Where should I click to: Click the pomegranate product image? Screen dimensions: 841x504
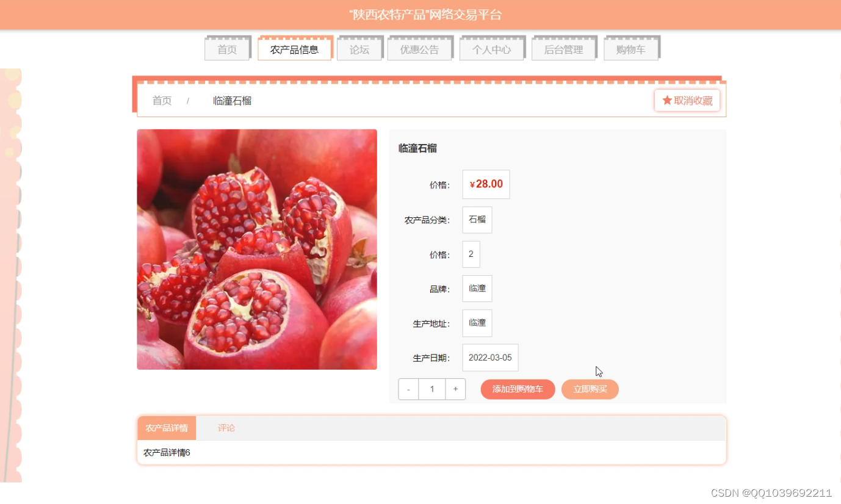click(257, 249)
